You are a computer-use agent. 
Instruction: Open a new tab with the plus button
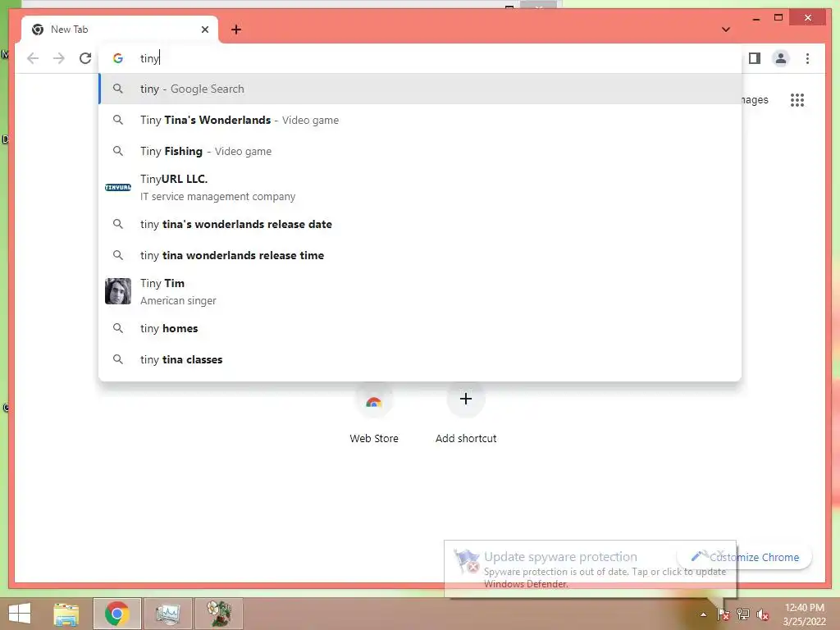point(236,30)
